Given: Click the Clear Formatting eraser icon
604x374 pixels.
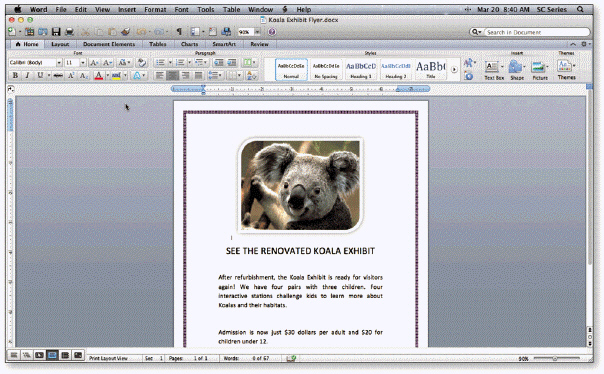Looking at the screenshot, I should (x=142, y=62).
